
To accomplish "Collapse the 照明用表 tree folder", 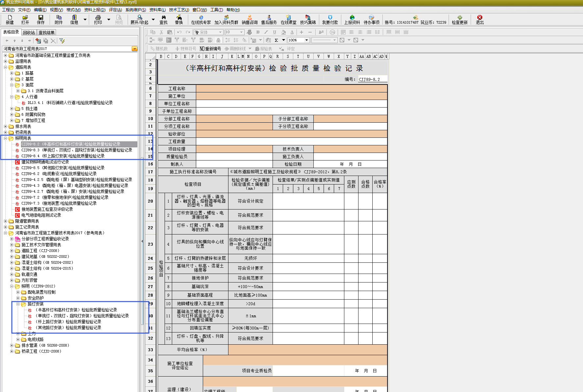I will point(6,138).
